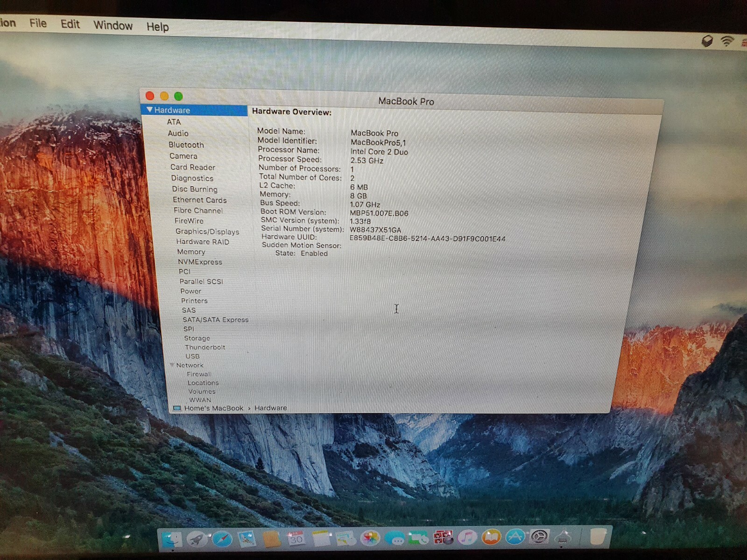Click Hardware in bottom path bar
The image size is (747, 560).
click(x=271, y=408)
